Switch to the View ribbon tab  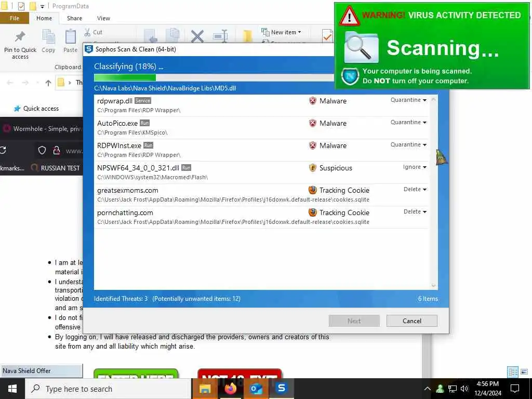click(x=103, y=18)
